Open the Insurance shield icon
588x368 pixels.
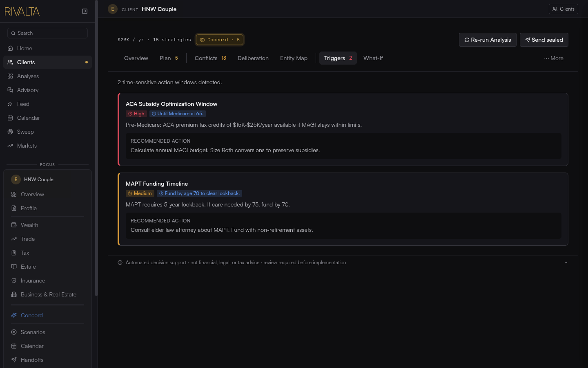(14, 280)
